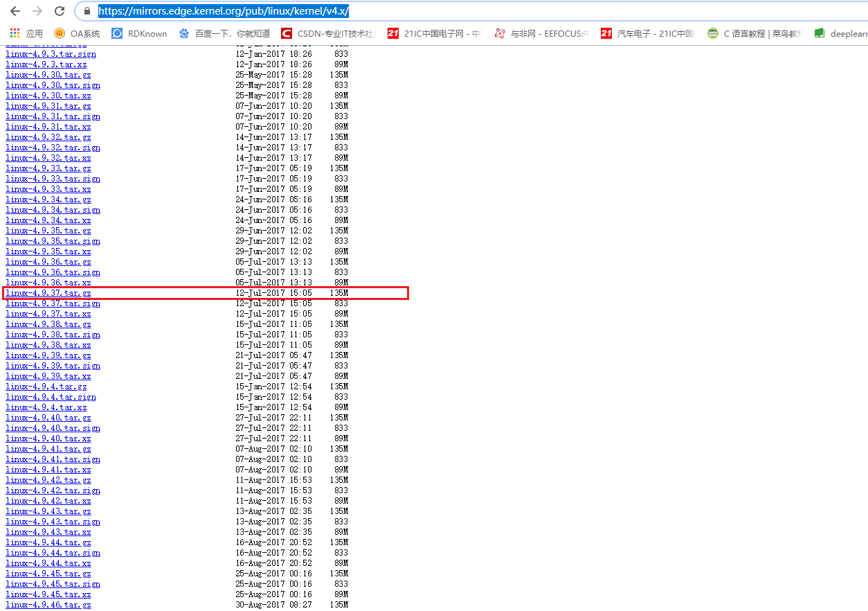This screenshot has width=868, height=611.
Task: Select the date beside linux-4.9.4.tar.xz
Action: tap(273, 407)
